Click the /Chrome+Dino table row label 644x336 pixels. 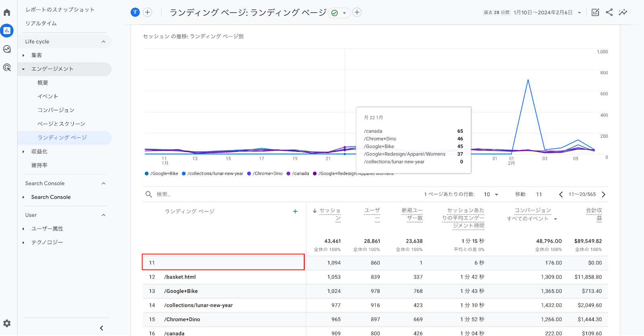(x=182, y=319)
